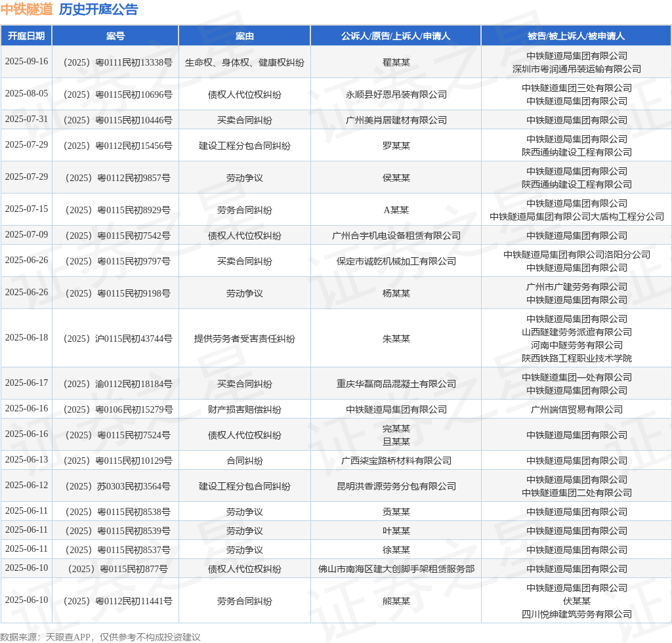Screen dimensions: 672x643
Task: Click case number 粤0115民初9198号
Action: (118, 293)
